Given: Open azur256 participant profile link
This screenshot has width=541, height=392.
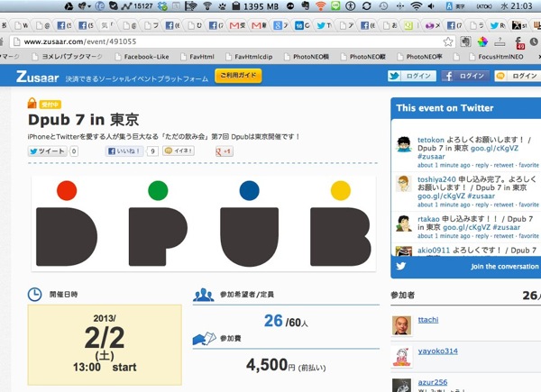Looking at the screenshot, I should [x=432, y=382].
